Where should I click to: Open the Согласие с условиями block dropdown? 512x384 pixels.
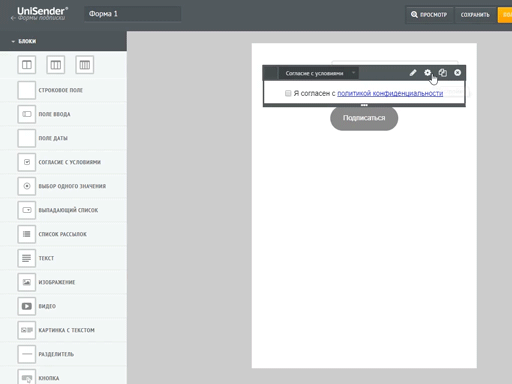[318, 73]
